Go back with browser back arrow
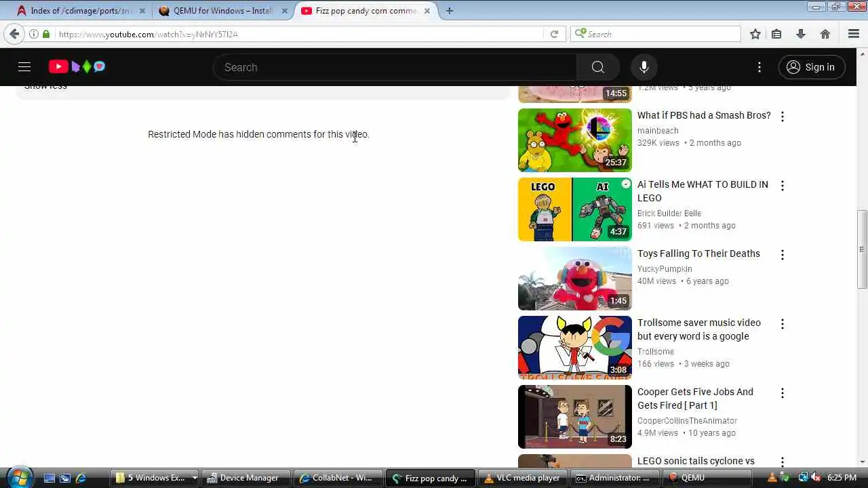Screen dimensions: 868x488 pyautogui.click(x=14, y=34)
